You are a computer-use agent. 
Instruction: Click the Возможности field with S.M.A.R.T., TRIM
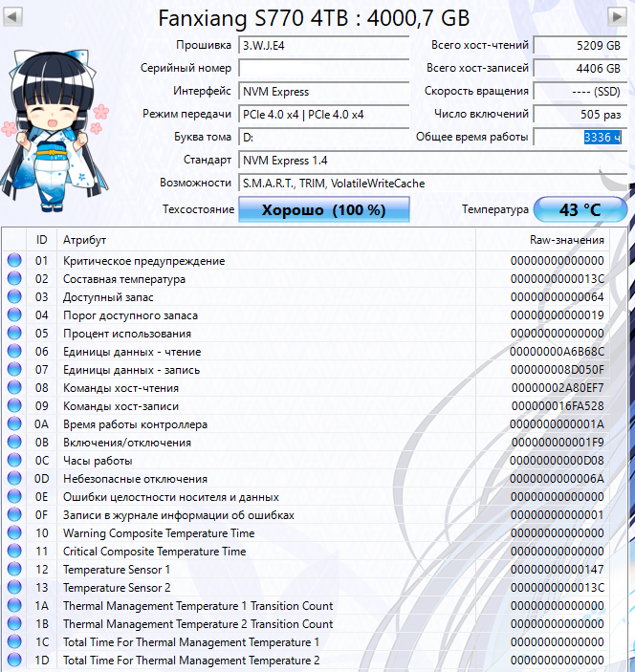point(432,184)
